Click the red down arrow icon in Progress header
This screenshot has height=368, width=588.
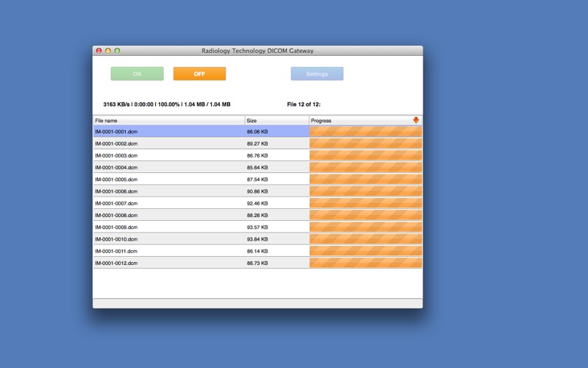point(416,120)
